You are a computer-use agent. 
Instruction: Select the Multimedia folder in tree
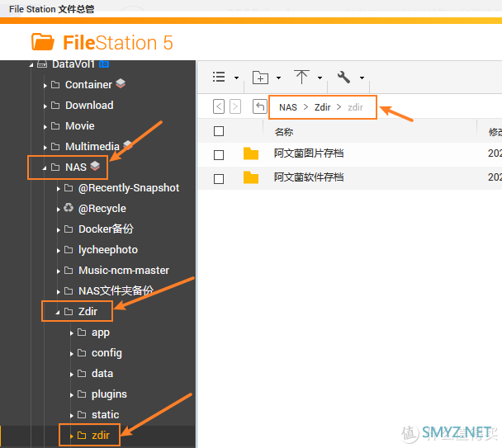tap(92, 147)
